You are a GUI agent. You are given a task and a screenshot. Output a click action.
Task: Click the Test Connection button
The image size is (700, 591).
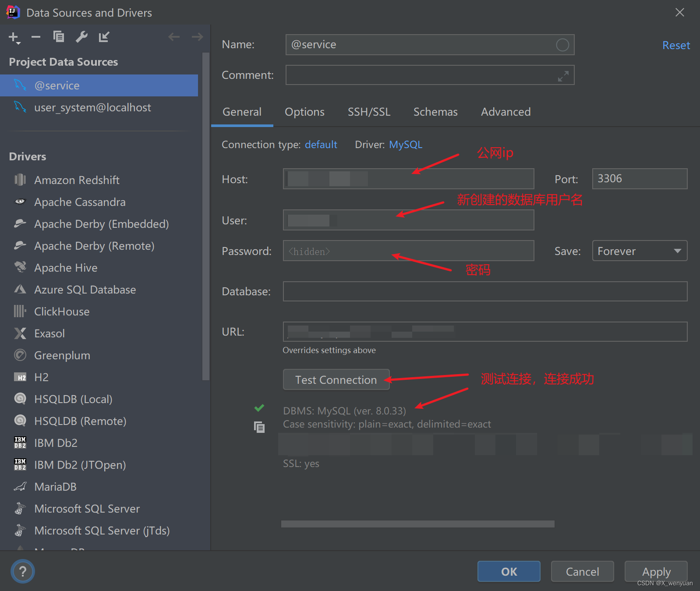[x=336, y=380]
